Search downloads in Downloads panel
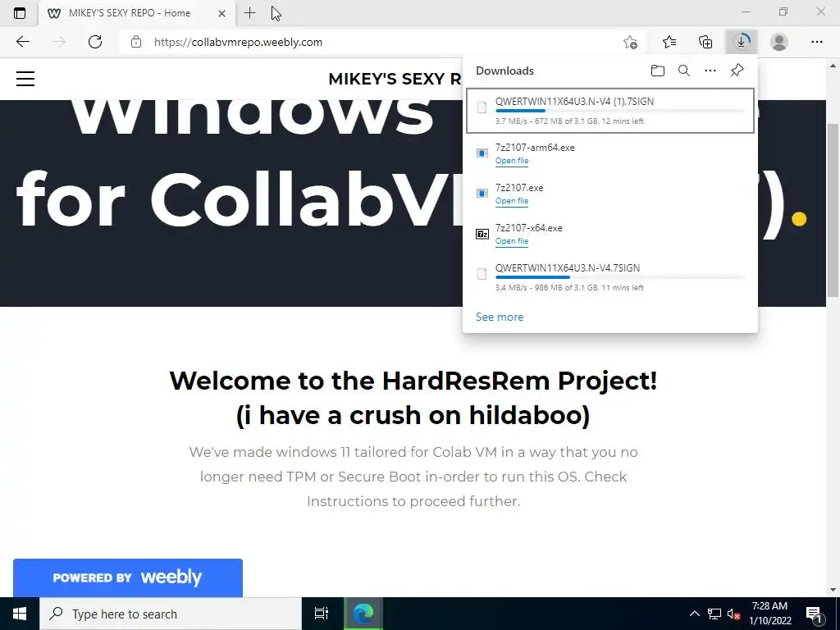 684,71
